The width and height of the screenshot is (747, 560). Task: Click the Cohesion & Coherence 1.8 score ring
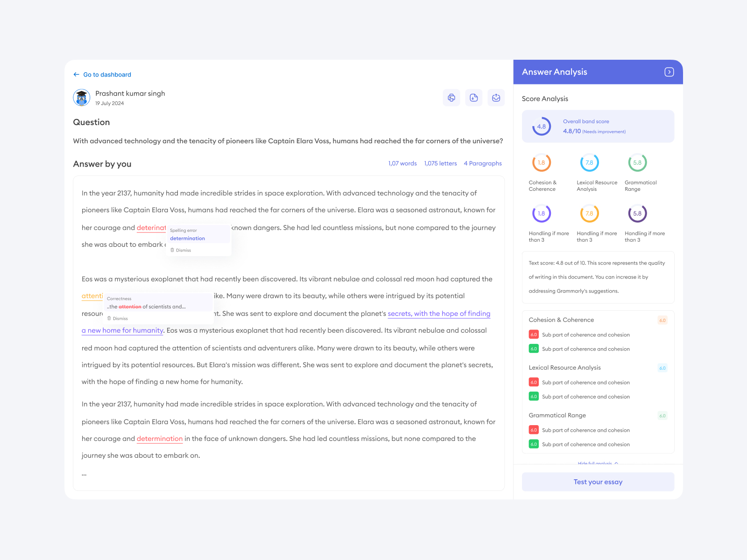click(542, 163)
